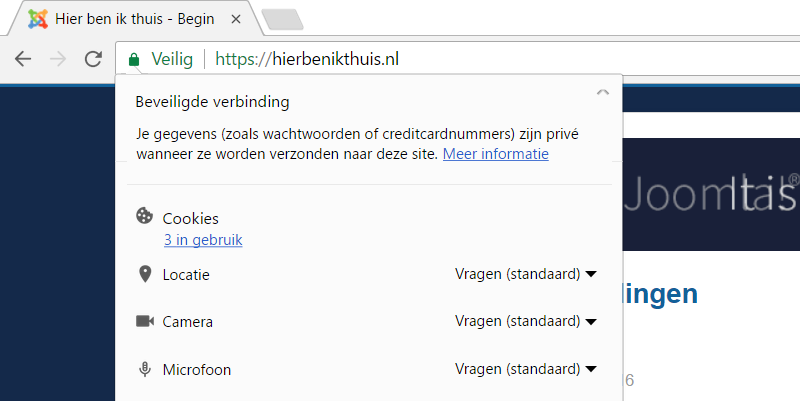The image size is (800, 401).
Task: Open the 'Meer informatie' link
Action: (496, 154)
